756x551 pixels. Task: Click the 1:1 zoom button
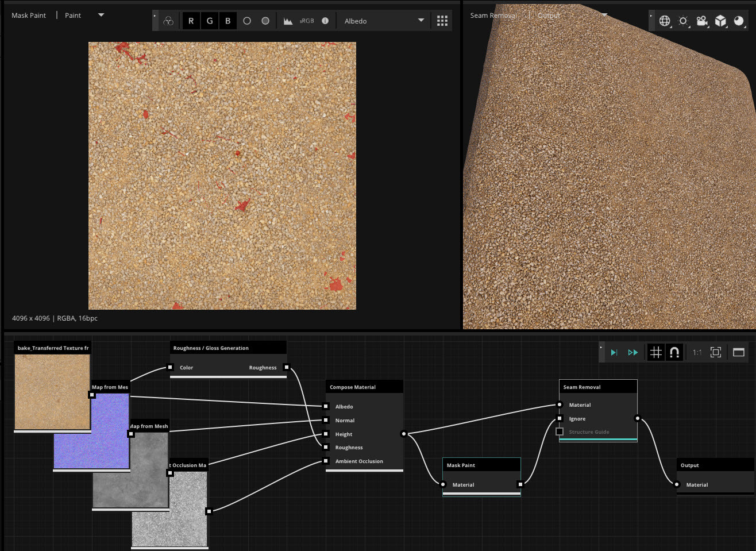[x=697, y=352]
